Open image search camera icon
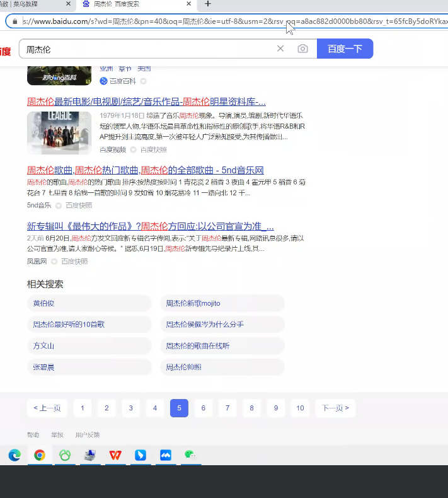This screenshot has height=498, width=448. [302, 49]
